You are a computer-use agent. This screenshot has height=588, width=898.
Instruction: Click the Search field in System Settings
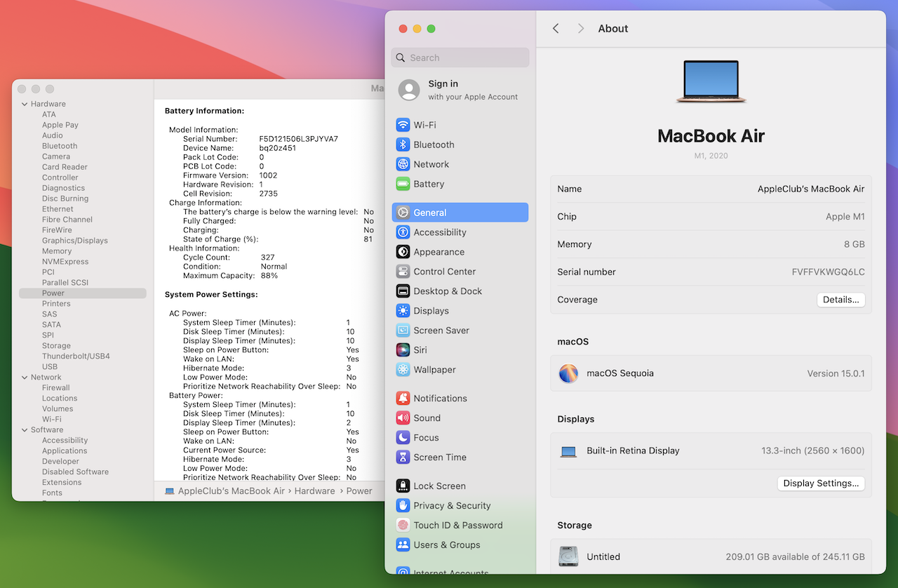click(460, 58)
